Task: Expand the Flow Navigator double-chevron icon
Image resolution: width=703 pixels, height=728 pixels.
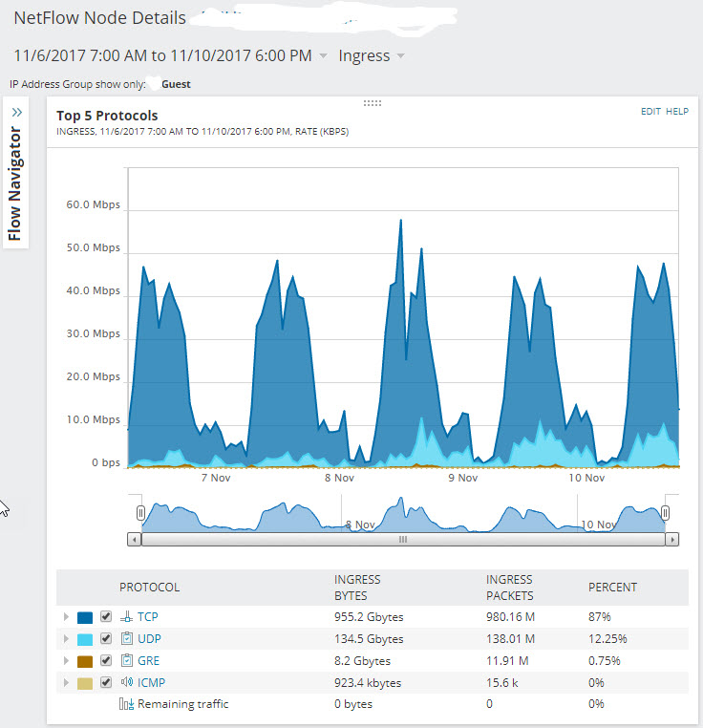Action: (x=17, y=113)
